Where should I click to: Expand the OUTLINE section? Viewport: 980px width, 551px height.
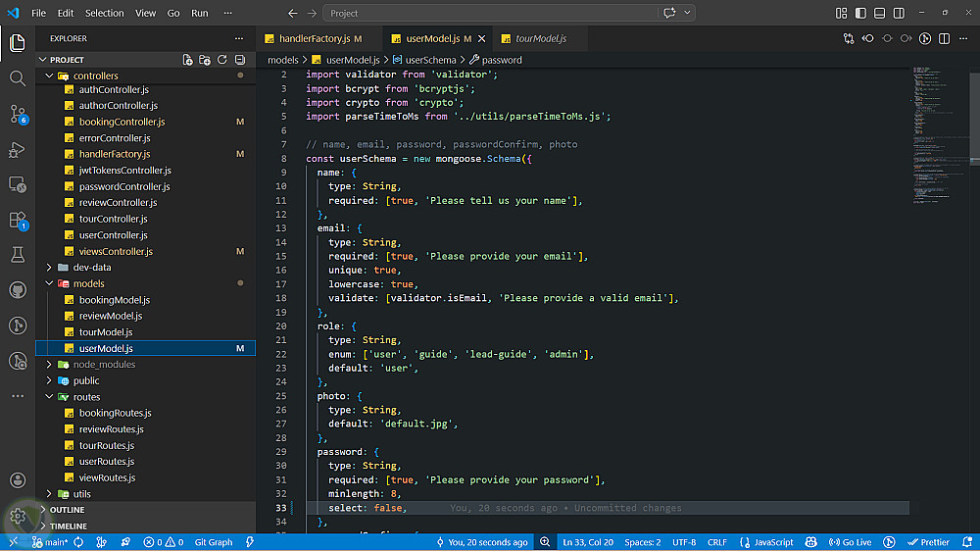click(x=68, y=510)
